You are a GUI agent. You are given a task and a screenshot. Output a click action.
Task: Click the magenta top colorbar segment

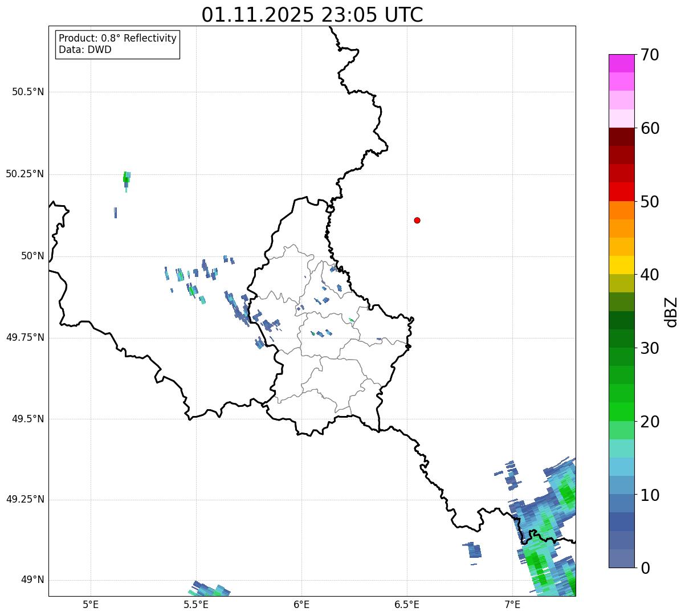(x=621, y=63)
